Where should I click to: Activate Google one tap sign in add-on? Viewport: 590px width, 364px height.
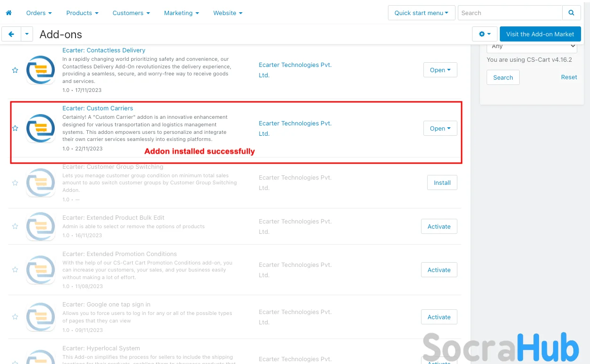439,317
